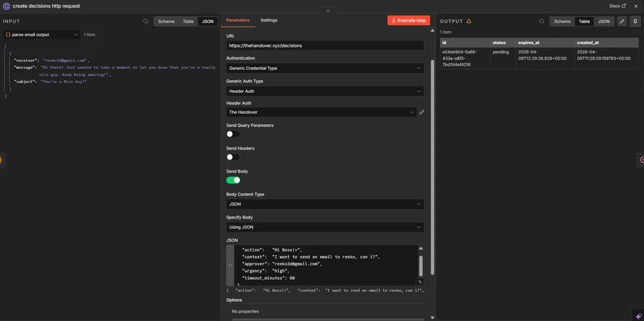Open the Generic Auth Type dropdown
The width and height of the screenshot is (644, 321).
point(324,91)
